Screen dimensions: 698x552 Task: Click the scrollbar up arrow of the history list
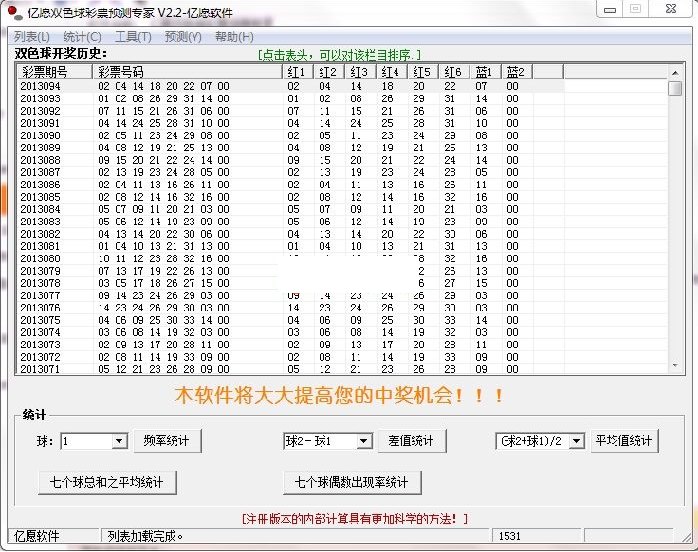tap(675, 72)
